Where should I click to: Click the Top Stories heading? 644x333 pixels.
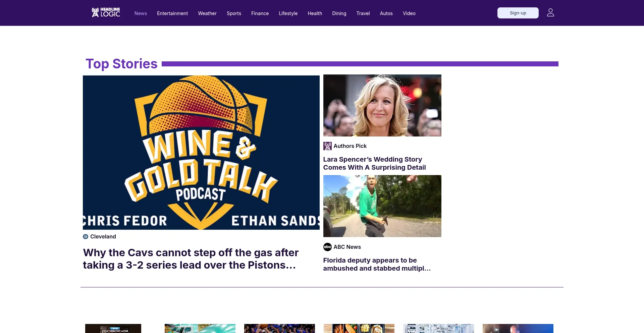point(121,64)
